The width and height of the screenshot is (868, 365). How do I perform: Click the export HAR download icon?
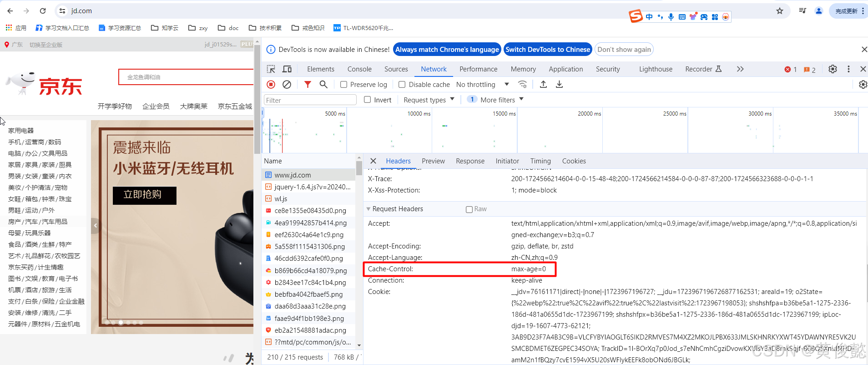[560, 84]
